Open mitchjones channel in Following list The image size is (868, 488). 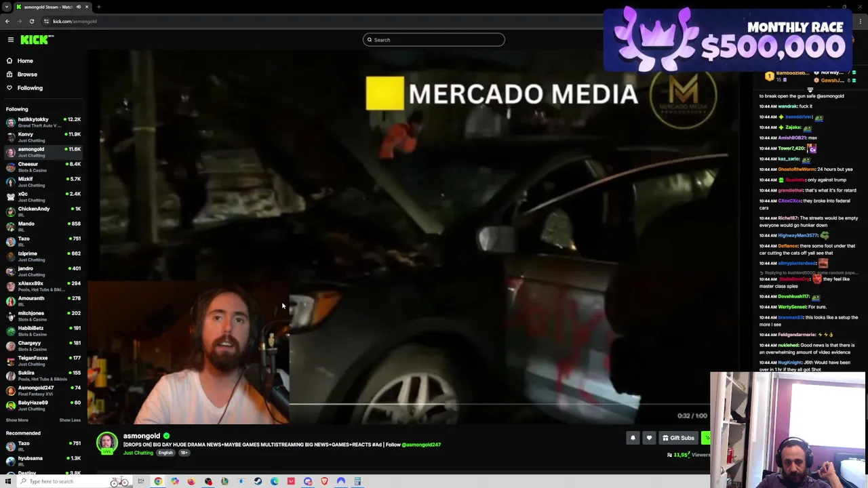42,316
